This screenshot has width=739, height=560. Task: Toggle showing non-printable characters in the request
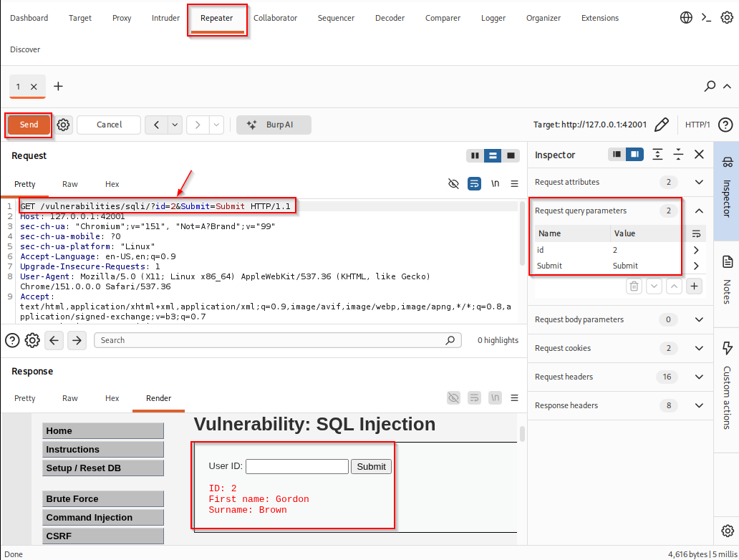(x=495, y=184)
